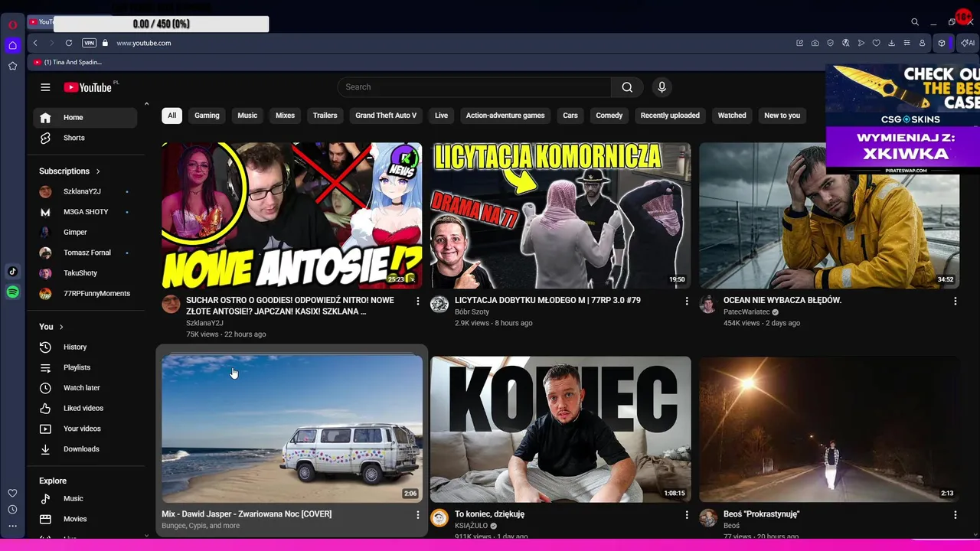This screenshot has height=551, width=980.
Task: Open options for SUCHAR OSTRO video
Action: point(417,302)
